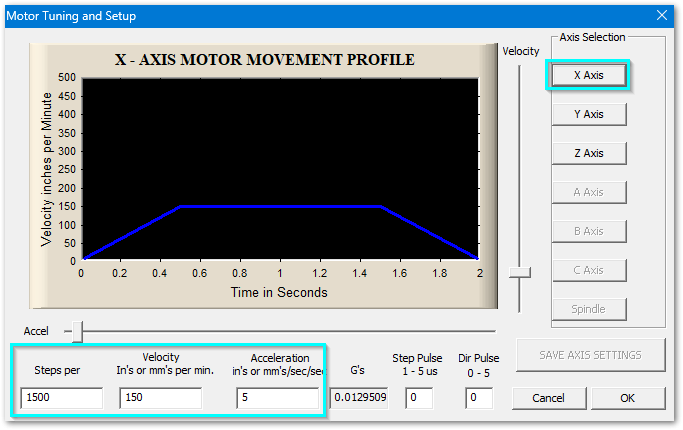Click the horizontal Accel slider handle
683x430 pixels.
(73, 330)
